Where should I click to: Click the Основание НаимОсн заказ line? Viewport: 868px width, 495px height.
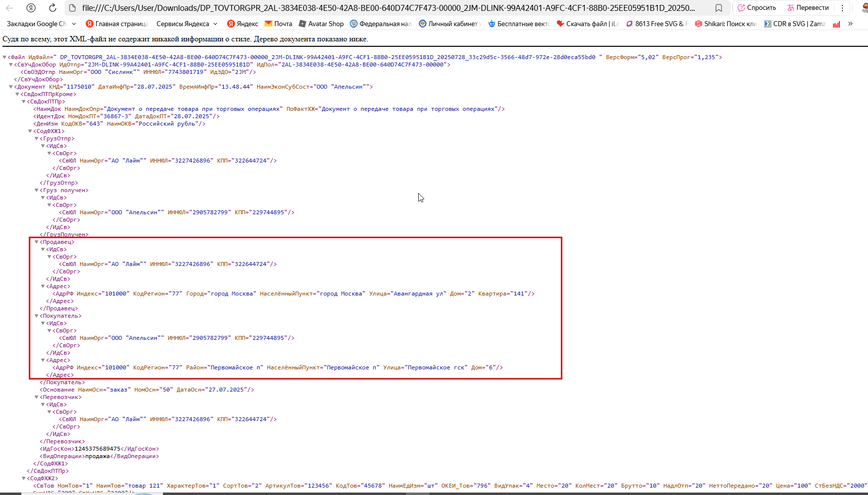(147, 390)
